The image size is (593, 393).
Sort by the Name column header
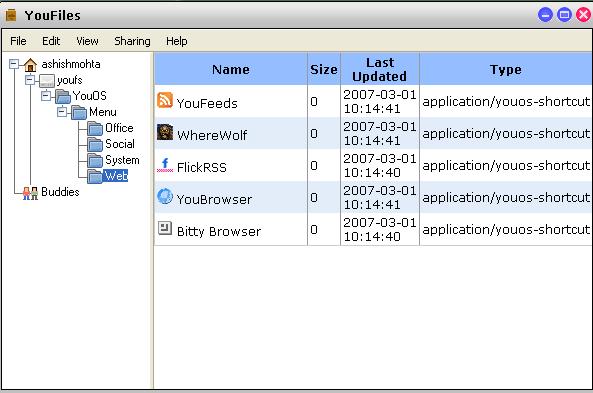tap(231, 69)
